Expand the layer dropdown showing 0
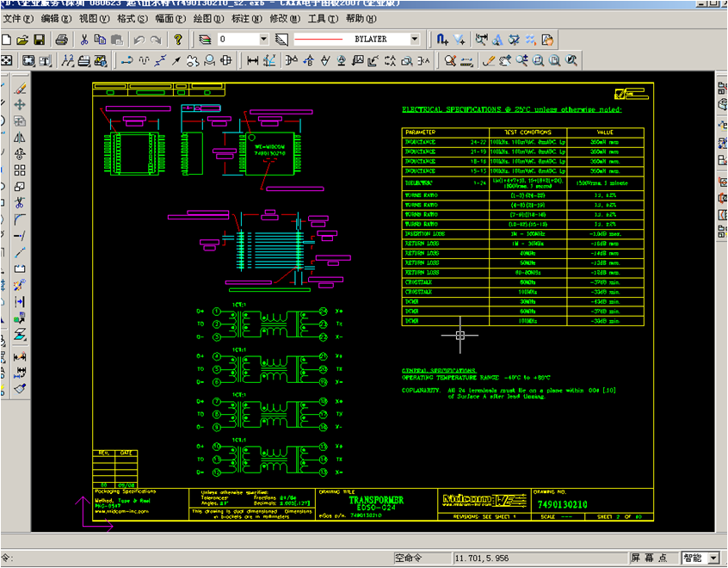728x568 pixels. coord(263,40)
